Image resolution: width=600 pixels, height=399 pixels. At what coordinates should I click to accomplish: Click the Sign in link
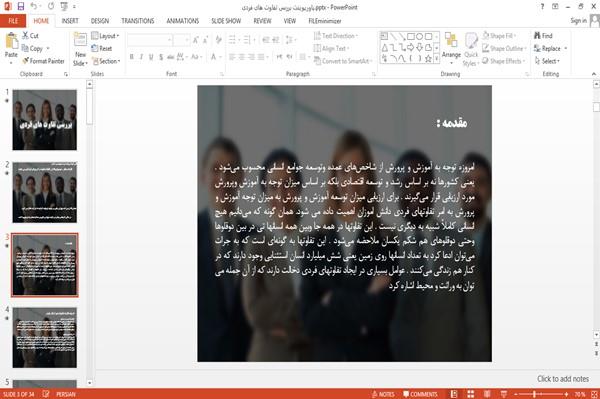578,21
